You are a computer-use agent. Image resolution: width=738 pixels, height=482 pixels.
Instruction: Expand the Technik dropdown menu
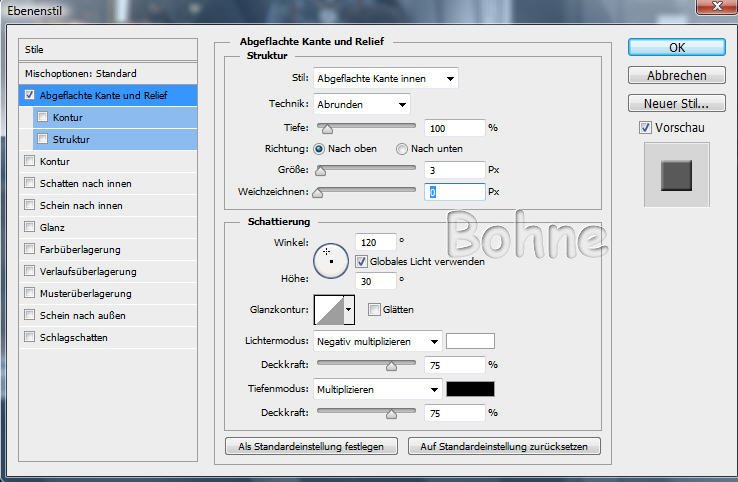362,104
